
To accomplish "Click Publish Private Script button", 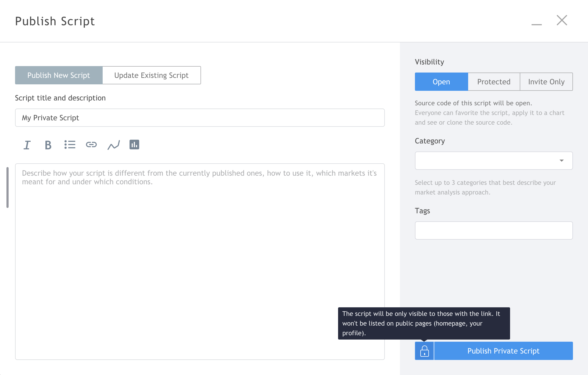I will click(x=503, y=351).
